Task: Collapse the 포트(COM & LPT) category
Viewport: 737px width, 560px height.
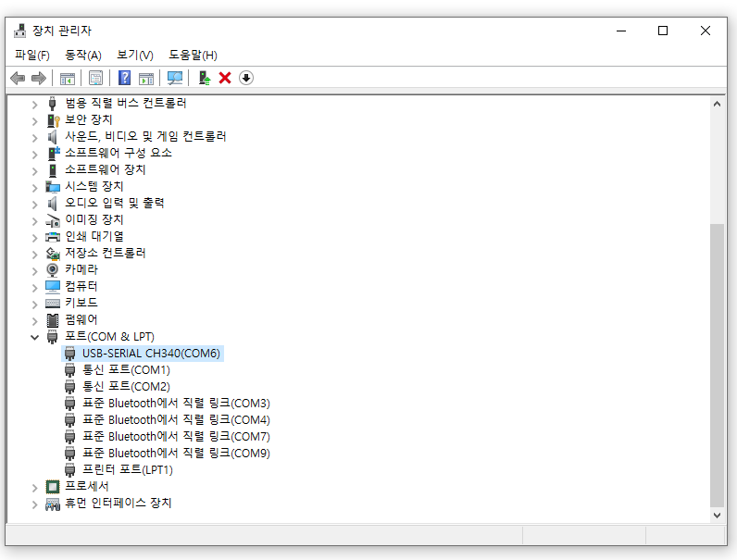Action: pos(34,337)
